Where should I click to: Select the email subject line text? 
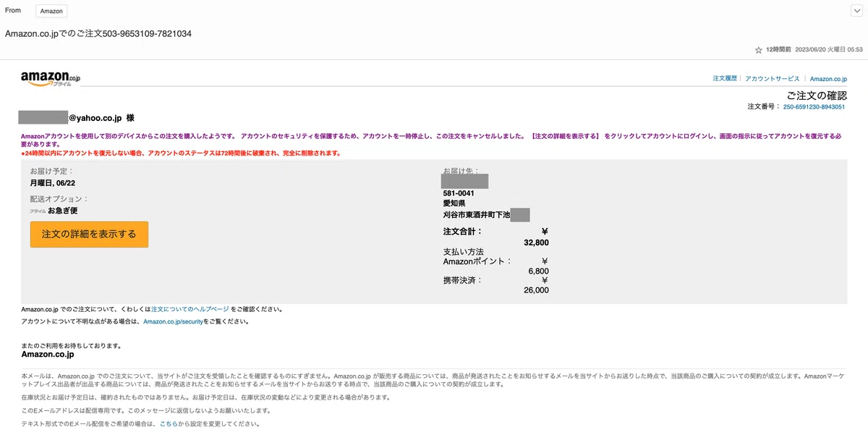(x=98, y=34)
